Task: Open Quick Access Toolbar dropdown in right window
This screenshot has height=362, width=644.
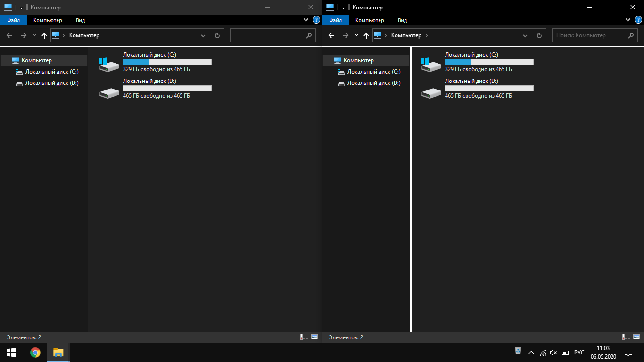Action: [343, 8]
